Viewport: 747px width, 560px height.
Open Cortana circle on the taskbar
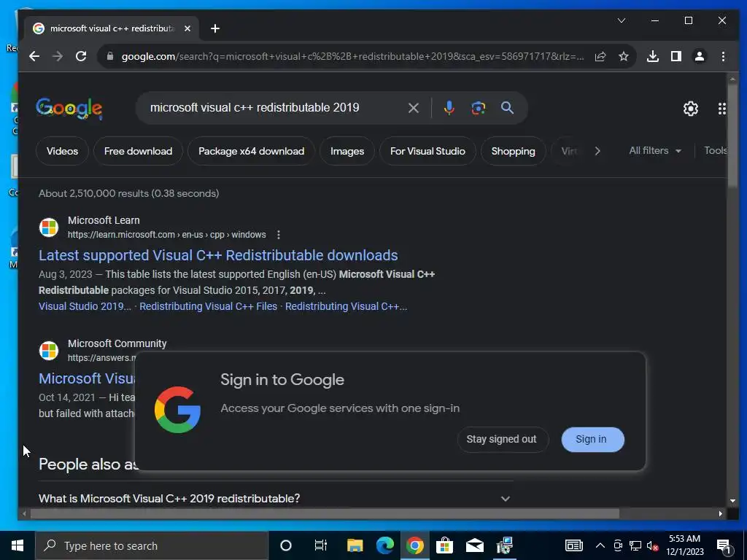[285, 545]
